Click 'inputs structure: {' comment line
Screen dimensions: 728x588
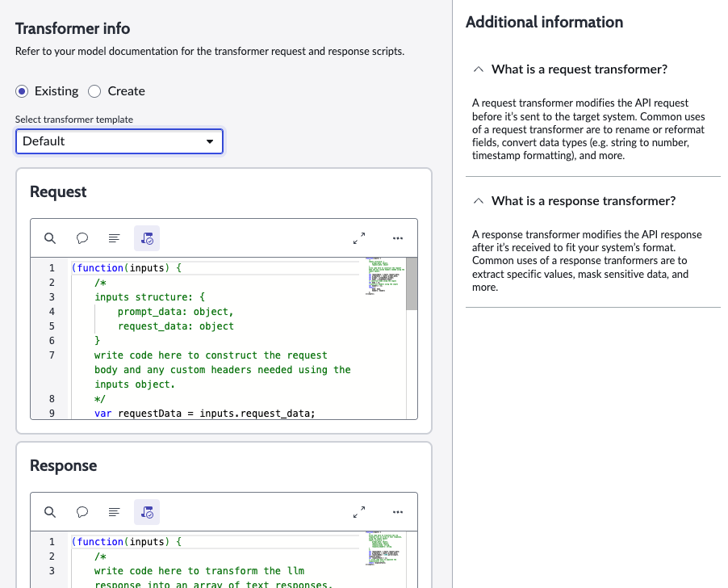[x=149, y=297]
